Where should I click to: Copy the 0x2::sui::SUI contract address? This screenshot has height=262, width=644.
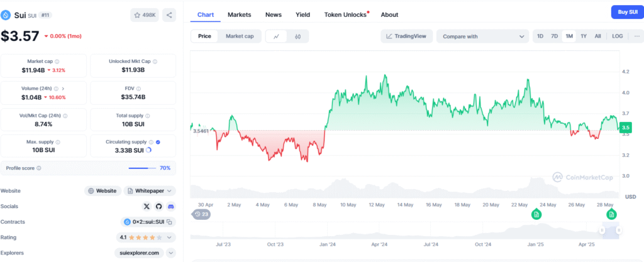169,222
